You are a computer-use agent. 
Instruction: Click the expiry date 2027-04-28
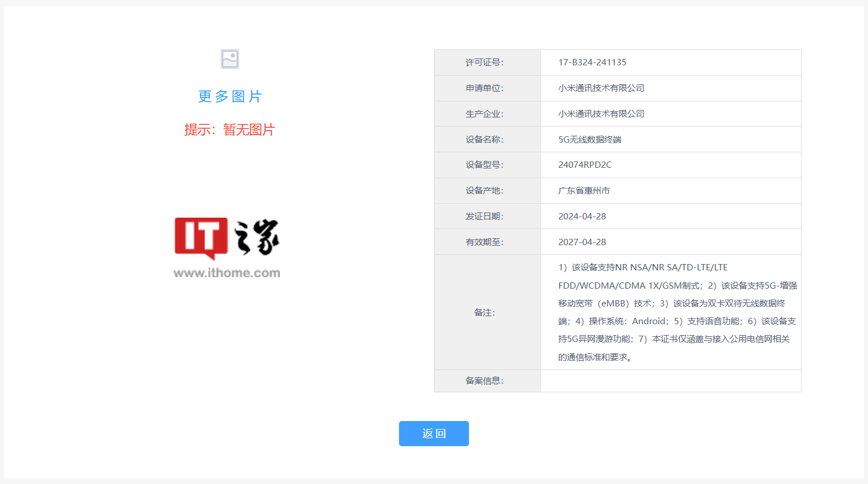(582, 241)
